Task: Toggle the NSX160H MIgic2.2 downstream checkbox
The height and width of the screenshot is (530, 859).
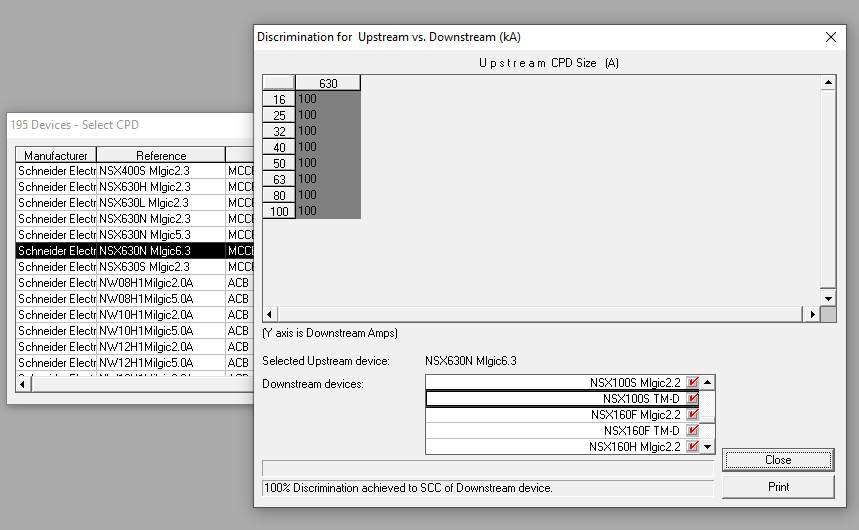Action: 693,446
